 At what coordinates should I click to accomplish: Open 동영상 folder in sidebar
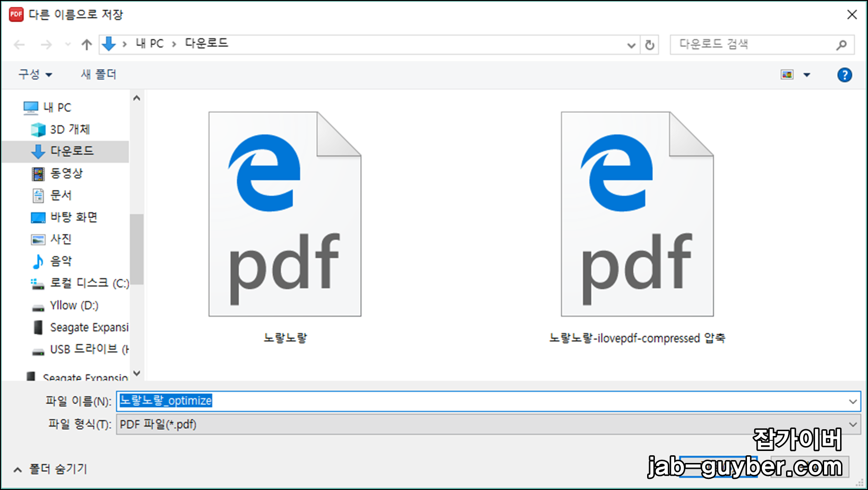pyautogui.click(x=67, y=173)
